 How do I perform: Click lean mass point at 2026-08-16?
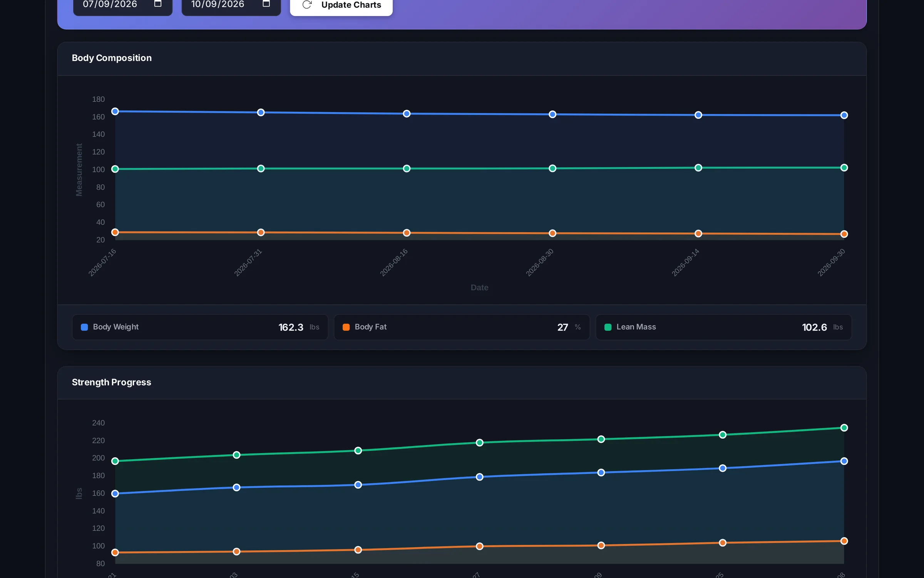(x=407, y=168)
